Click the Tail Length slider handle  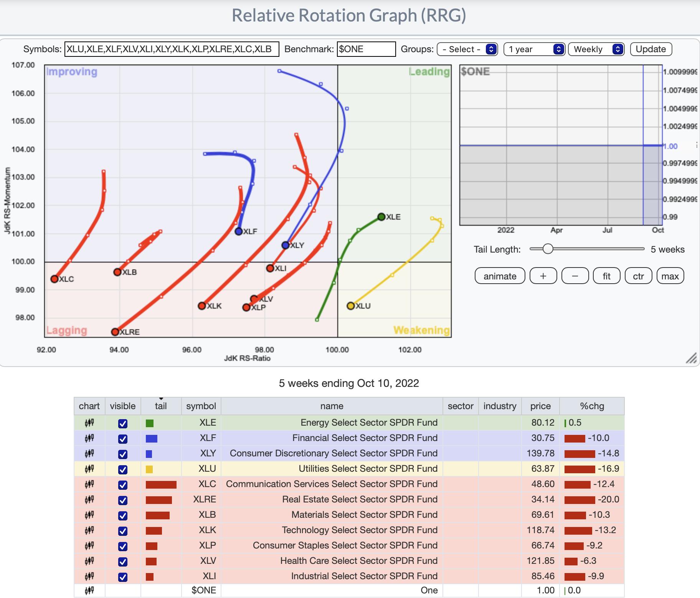pyautogui.click(x=548, y=249)
